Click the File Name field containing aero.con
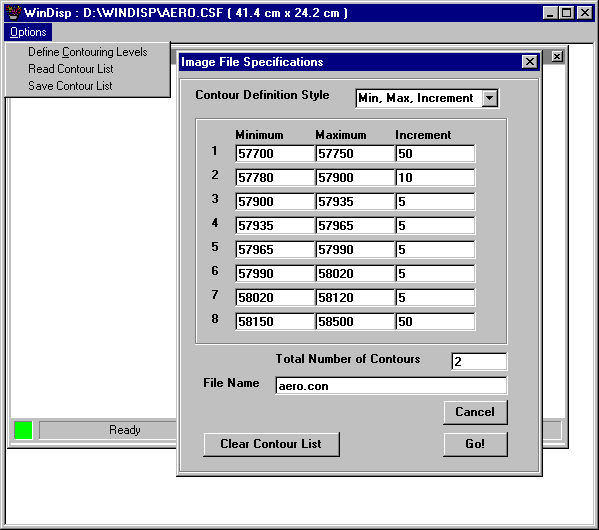Screen dimensions: 599x530 (x=391, y=386)
